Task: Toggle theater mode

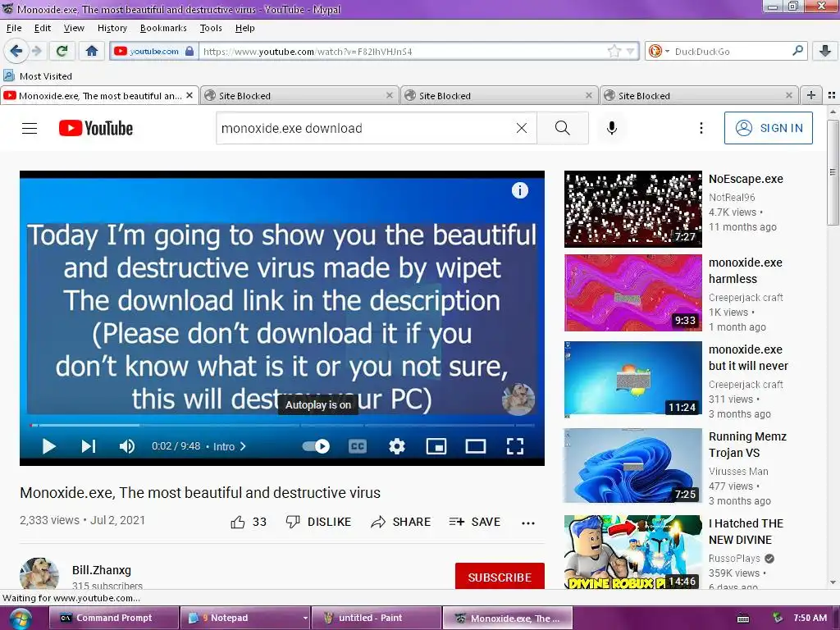Action: [x=475, y=446]
